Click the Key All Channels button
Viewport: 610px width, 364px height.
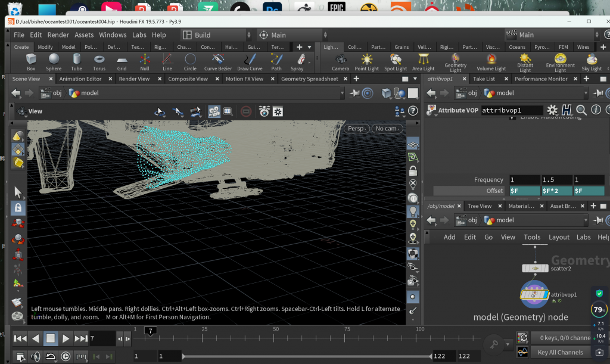(560, 352)
